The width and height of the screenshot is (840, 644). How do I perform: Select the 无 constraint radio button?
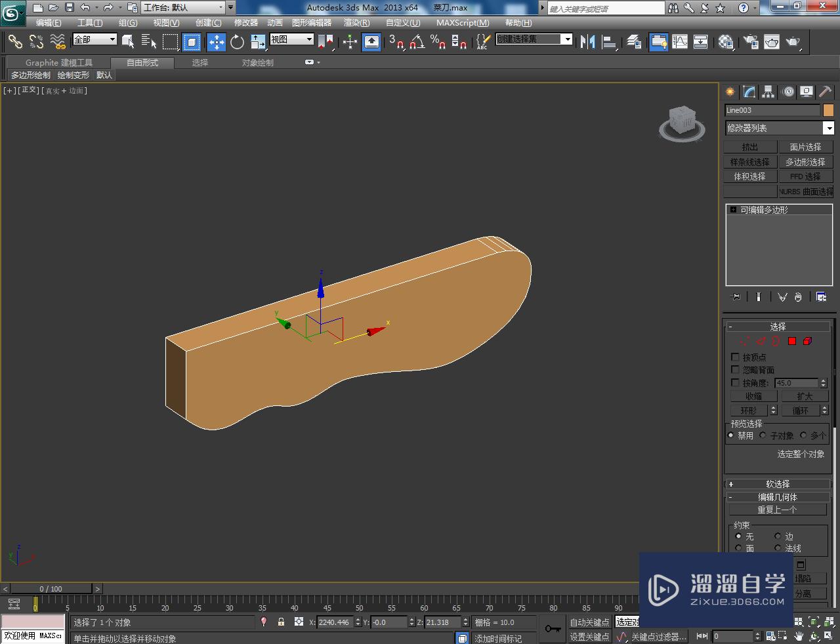[x=739, y=536]
